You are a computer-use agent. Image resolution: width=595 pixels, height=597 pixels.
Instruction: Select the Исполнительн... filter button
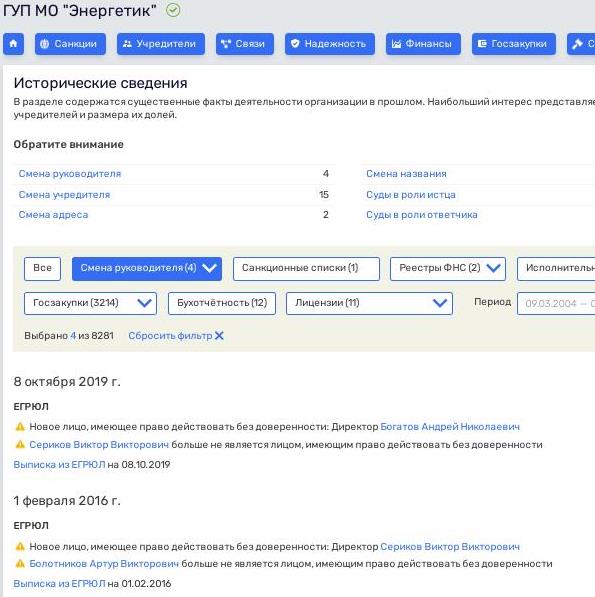pyautogui.click(x=556, y=269)
